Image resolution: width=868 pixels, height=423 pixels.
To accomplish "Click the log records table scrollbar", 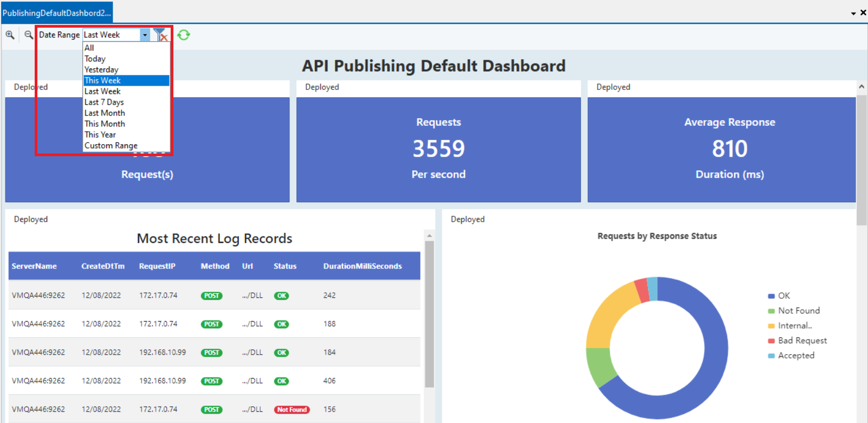I will 429,315.
